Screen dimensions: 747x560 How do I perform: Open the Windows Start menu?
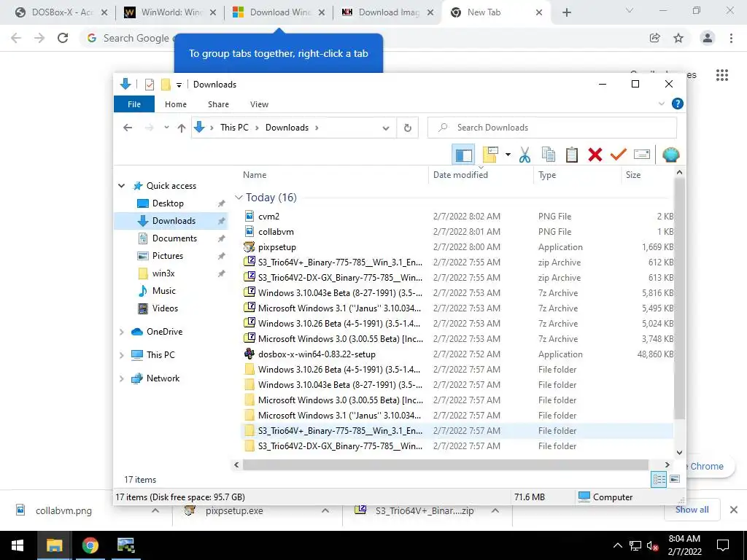(x=18, y=545)
